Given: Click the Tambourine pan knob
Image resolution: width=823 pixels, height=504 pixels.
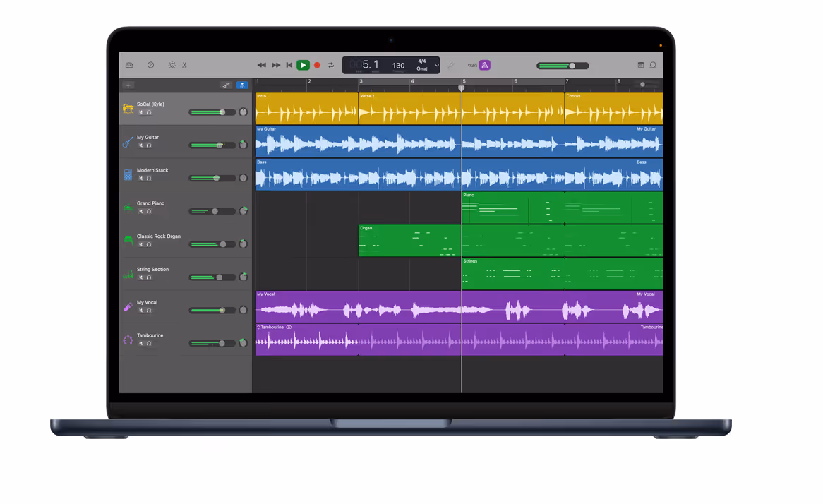Looking at the screenshot, I should [x=243, y=343].
